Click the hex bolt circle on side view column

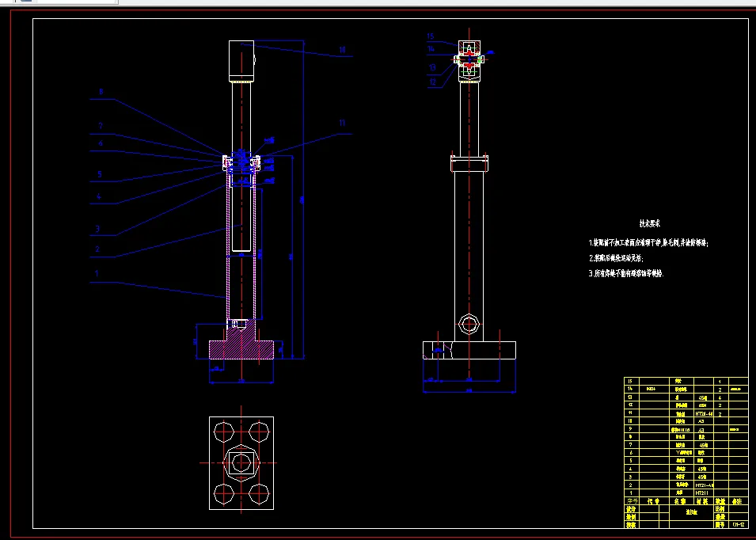469,324
